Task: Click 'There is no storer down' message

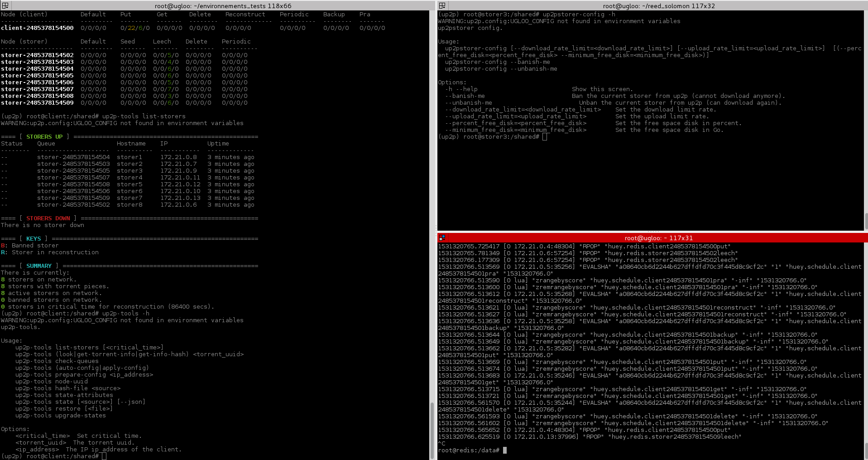Action: [43, 225]
